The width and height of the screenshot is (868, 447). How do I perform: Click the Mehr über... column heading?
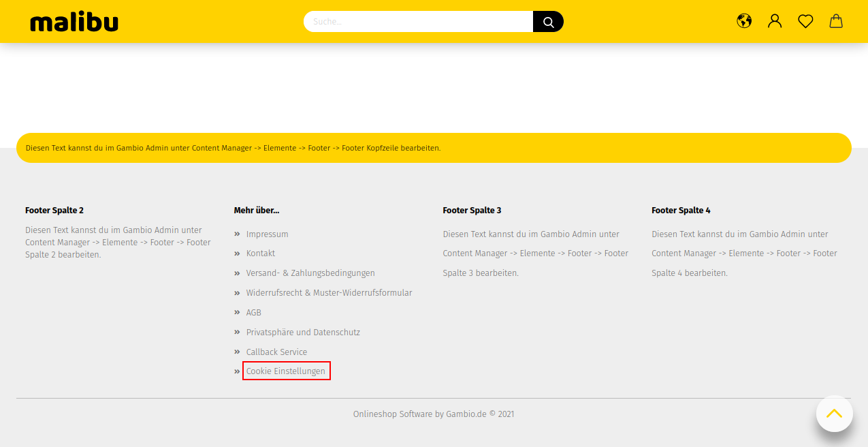[x=256, y=210]
